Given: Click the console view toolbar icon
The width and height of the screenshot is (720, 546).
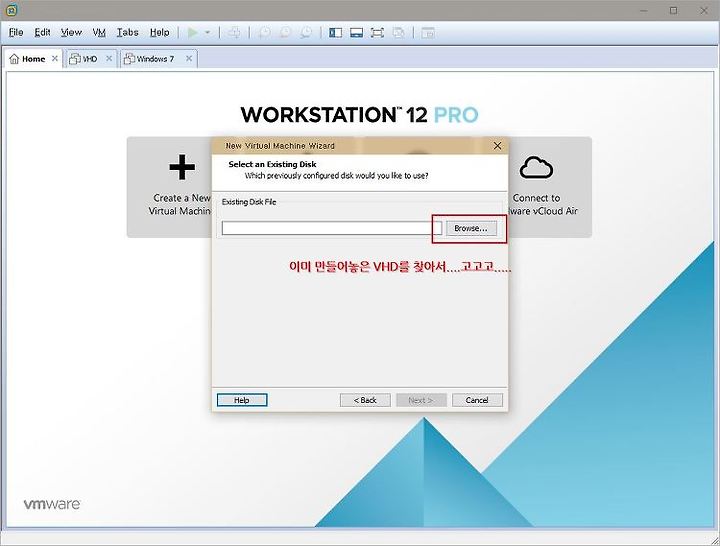Looking at the screenshot, I should [428, 33].
